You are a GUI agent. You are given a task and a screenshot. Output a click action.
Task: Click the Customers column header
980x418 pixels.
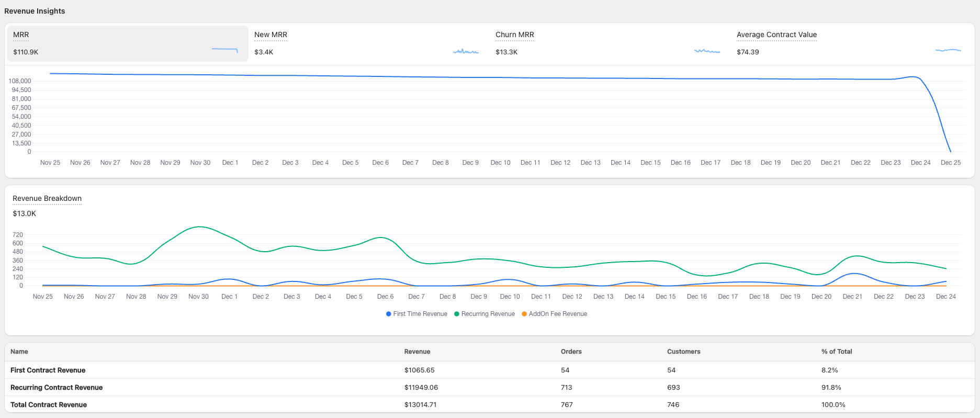click(x=683, y=352)
